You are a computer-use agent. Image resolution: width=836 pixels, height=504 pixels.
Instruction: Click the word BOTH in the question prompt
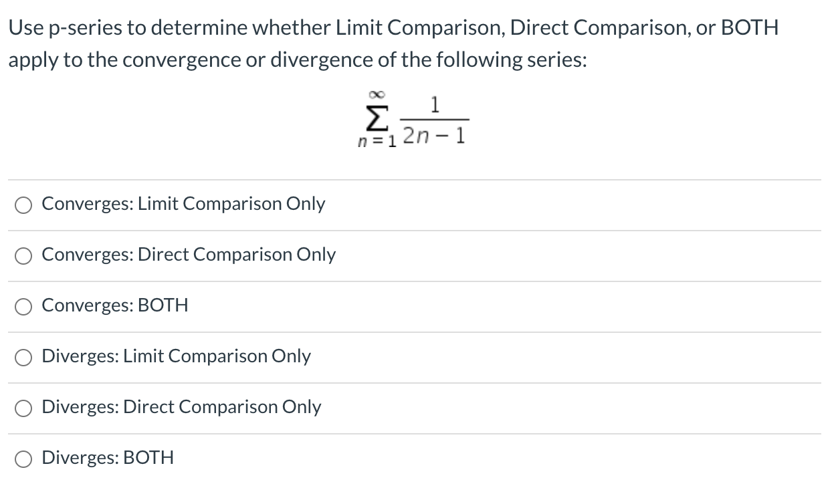(748, 27)
